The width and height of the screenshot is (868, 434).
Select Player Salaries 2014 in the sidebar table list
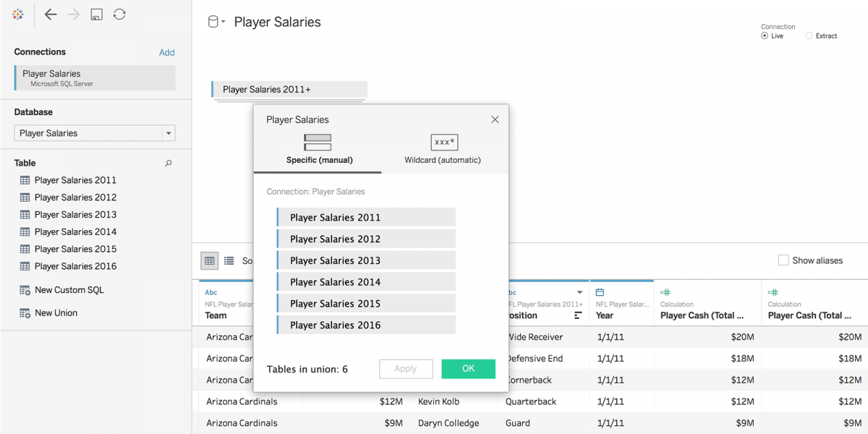pos(75,231)
